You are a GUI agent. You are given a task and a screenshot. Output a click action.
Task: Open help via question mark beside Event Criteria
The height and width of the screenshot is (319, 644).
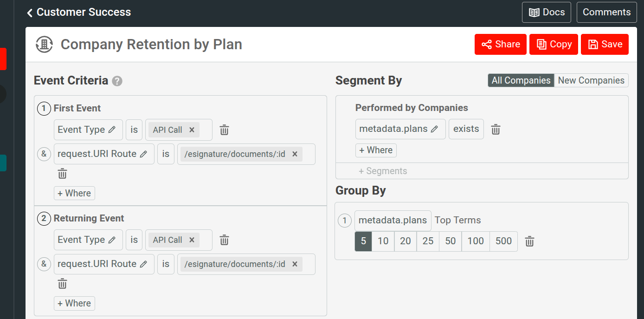point(117,81)
